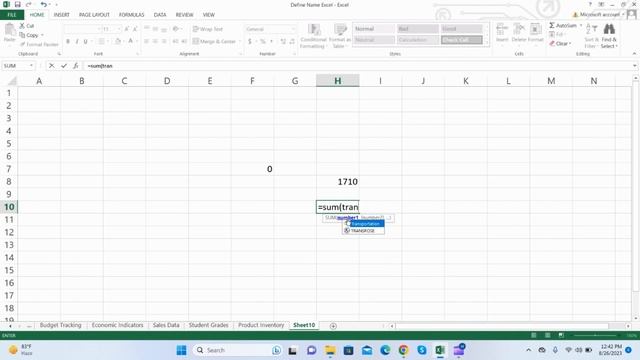Toggle Underline formatting
This screenshot has width=640, height=360.
point(85,41)
